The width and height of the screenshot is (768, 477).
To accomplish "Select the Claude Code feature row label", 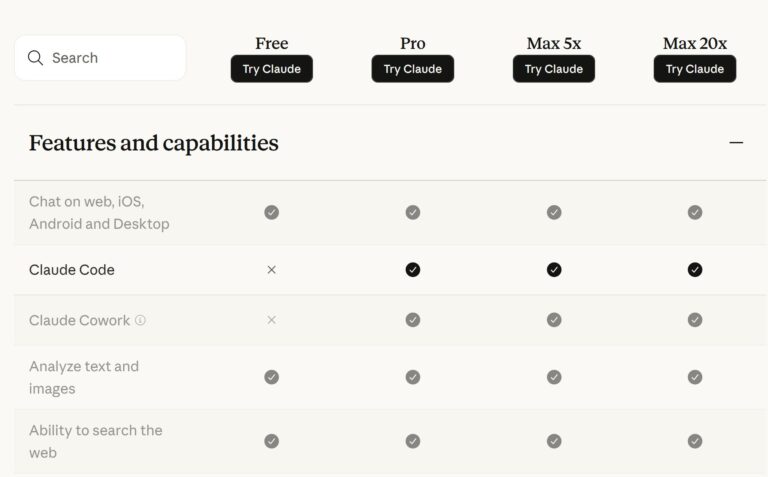I will [x=72, y=270].
